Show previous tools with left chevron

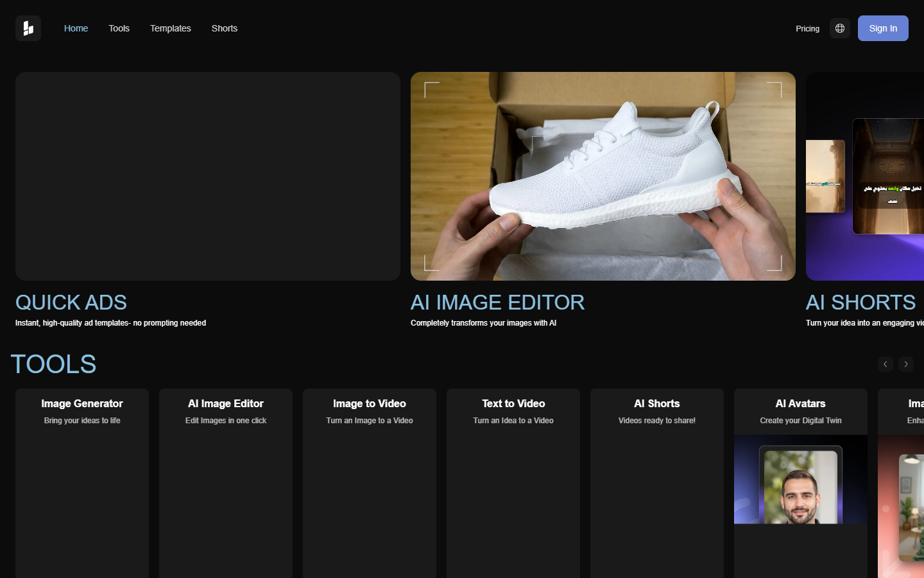[x=886, y=364]
